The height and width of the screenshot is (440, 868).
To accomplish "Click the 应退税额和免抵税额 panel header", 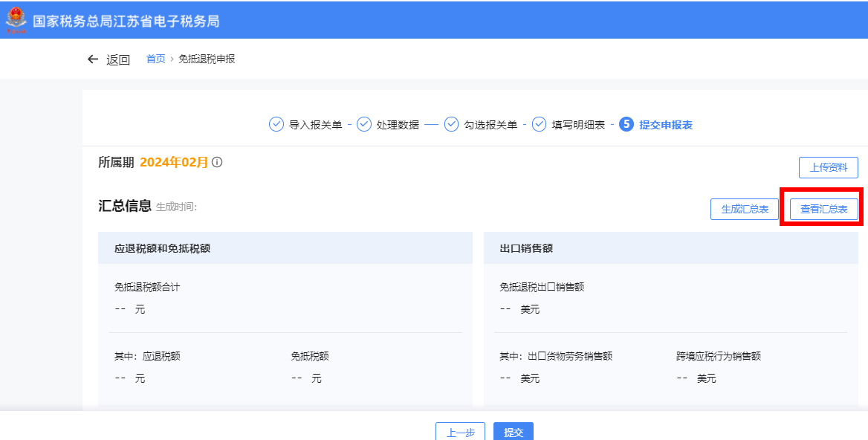I will coord(162,248).
